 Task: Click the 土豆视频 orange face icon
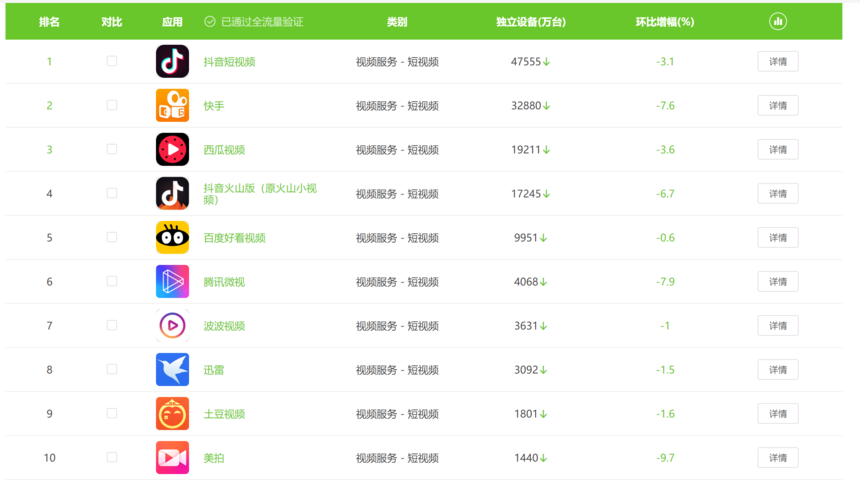click(x=172, y=413)
